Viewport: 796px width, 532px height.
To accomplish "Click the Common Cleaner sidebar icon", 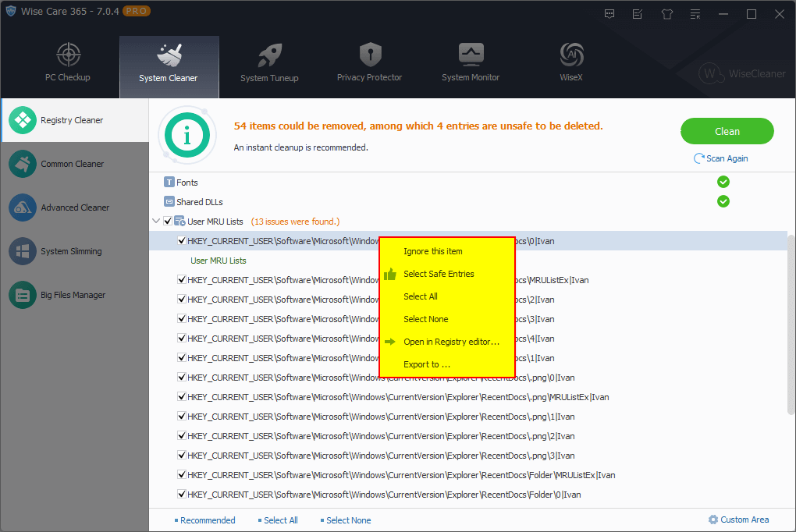I will [x=23, y=164].
